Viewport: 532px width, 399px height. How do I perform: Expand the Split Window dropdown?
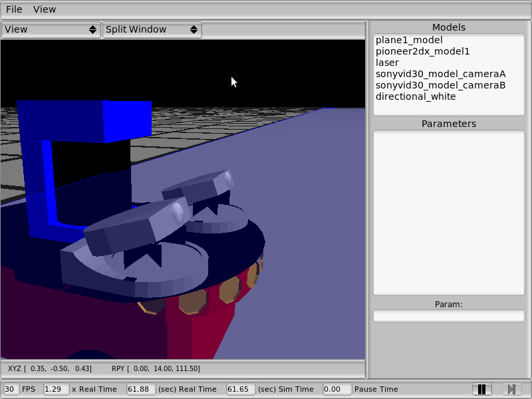coord(152,29)
